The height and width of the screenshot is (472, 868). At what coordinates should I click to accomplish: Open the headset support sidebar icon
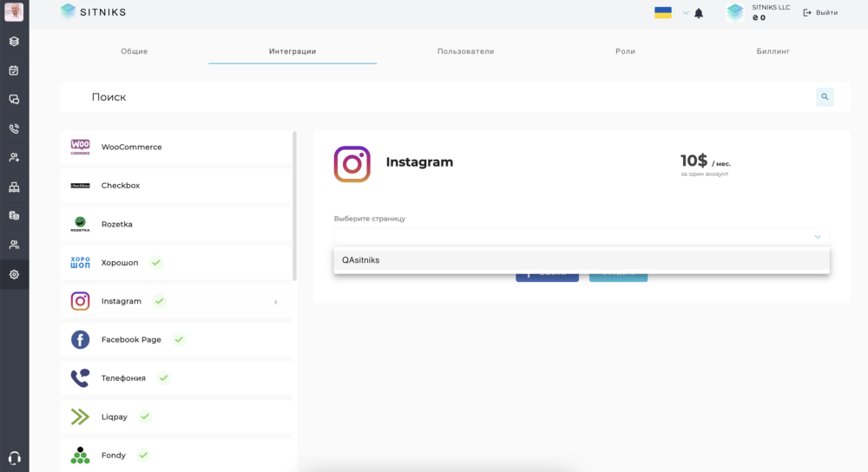click(15, 457)
